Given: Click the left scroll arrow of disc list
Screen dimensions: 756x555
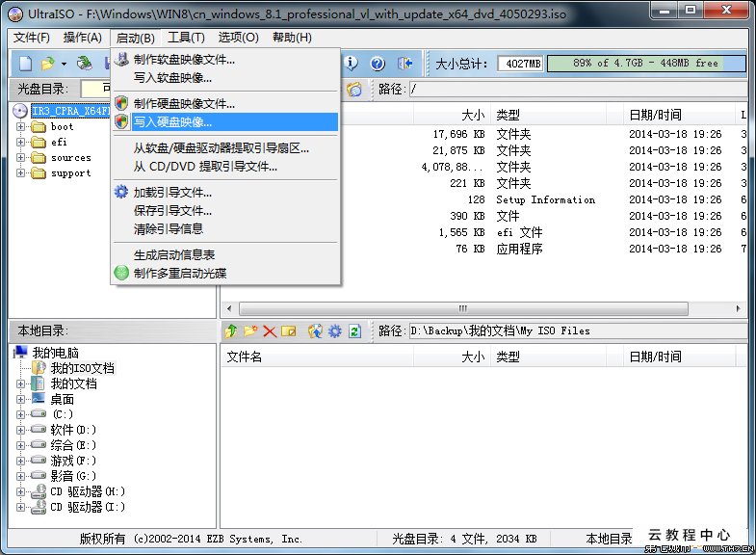Looking at the screenshot, I should [x=229, y=308].
